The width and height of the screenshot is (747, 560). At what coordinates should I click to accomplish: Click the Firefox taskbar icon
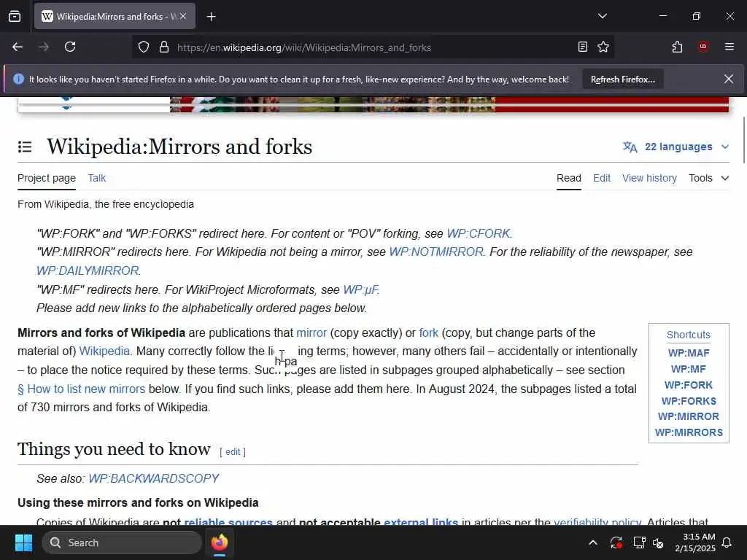[x=220, y=542]
